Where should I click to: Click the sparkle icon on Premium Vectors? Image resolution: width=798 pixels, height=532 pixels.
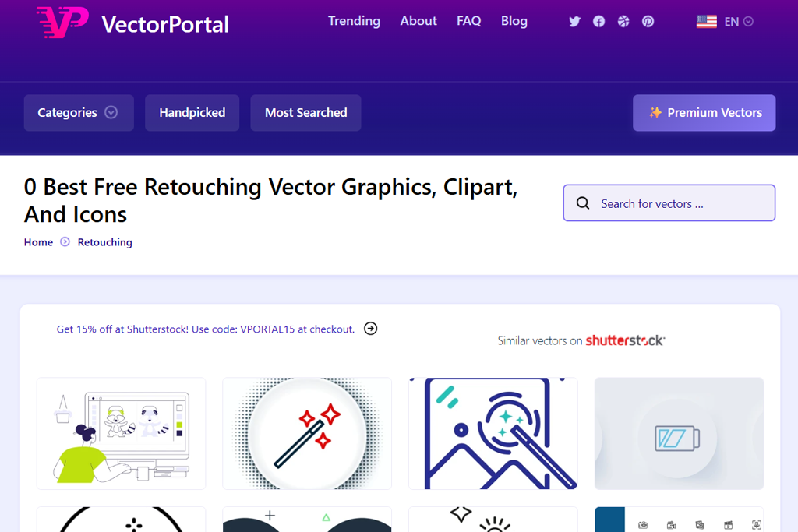[655, 112]
